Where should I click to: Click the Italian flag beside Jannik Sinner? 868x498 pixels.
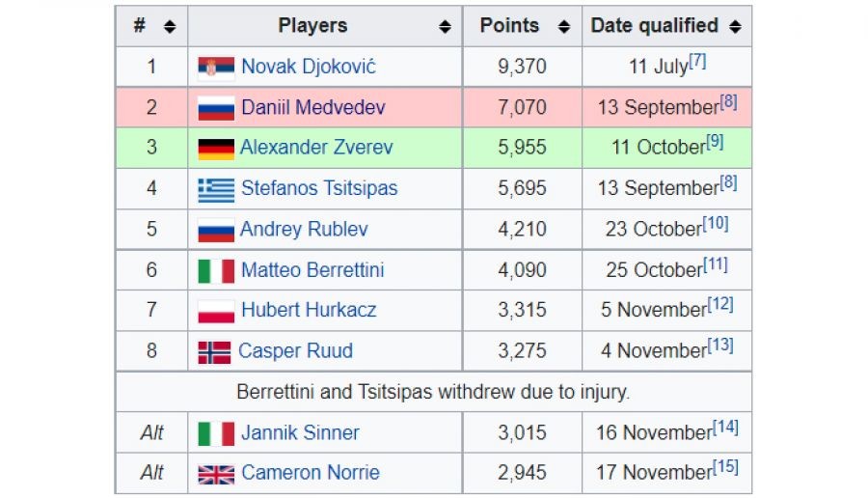[216, 433]
